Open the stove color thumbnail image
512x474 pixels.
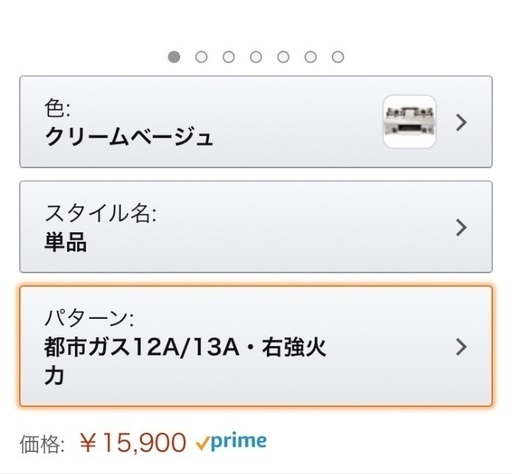410,122
